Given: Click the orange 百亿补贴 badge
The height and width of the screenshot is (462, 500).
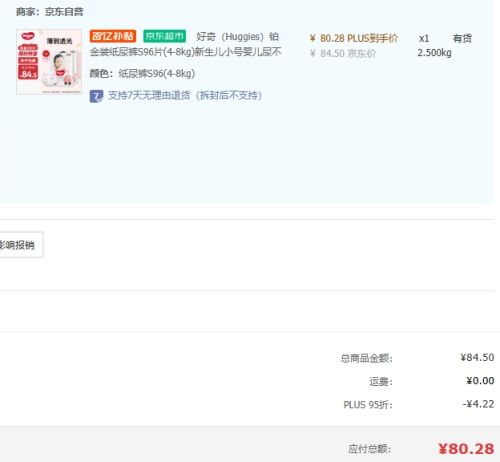Looking at the screenshot, I should tap(113, 36).
